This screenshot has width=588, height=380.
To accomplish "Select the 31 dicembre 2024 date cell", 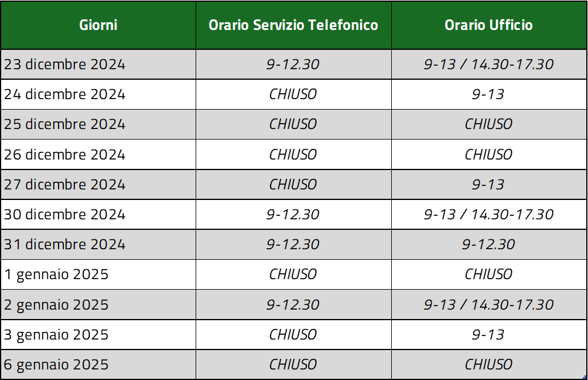I will point(98,245).
